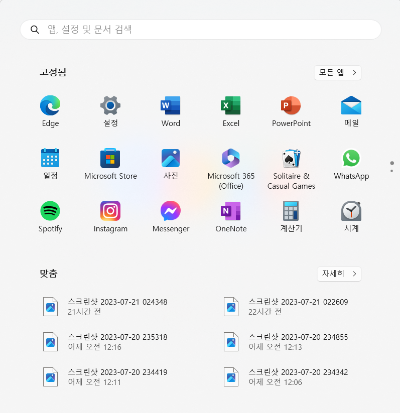The image size is (400, 413).
Task: Open the 메일 envelope app
Action: click(351, 112)
